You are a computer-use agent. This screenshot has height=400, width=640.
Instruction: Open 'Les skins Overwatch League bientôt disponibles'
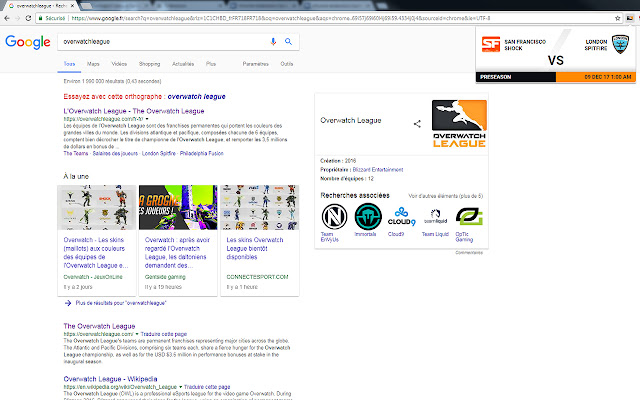click(255, 248)
